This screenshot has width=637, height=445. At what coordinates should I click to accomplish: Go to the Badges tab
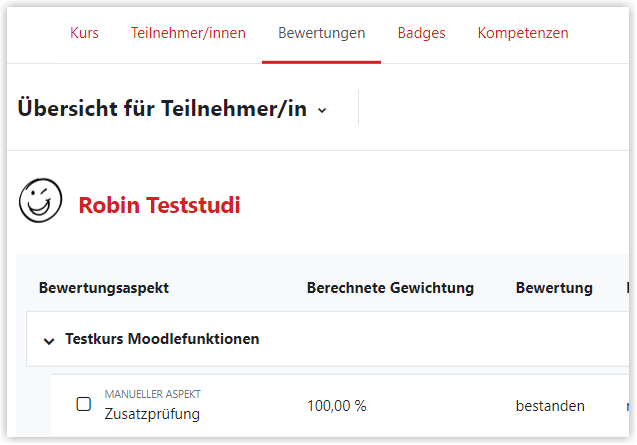(x=421, y=33)
